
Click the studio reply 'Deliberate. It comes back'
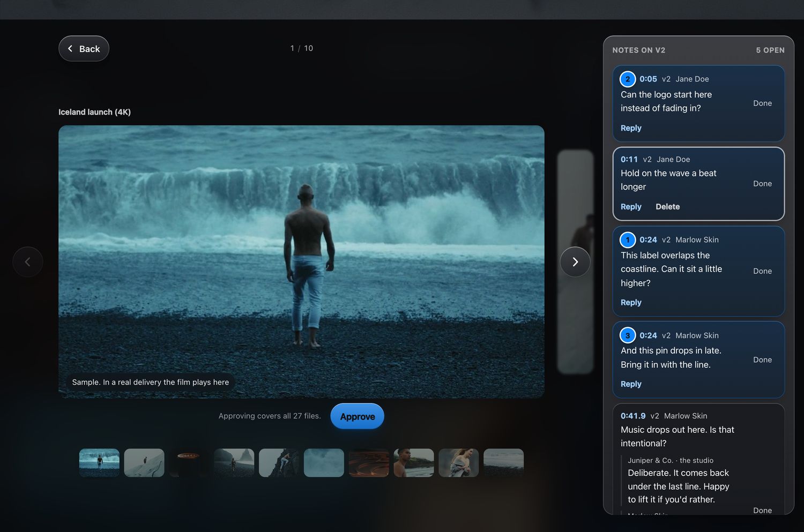(679, 486)
